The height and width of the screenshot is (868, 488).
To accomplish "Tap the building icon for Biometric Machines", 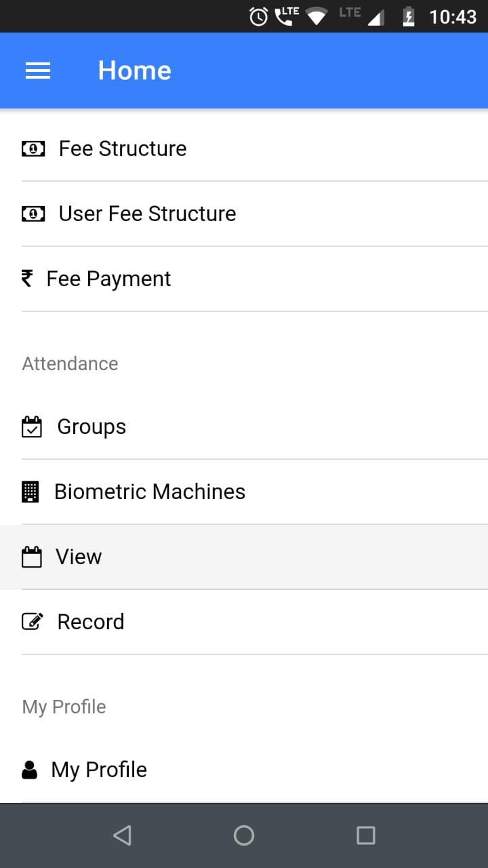I will [x=30, y=492].
